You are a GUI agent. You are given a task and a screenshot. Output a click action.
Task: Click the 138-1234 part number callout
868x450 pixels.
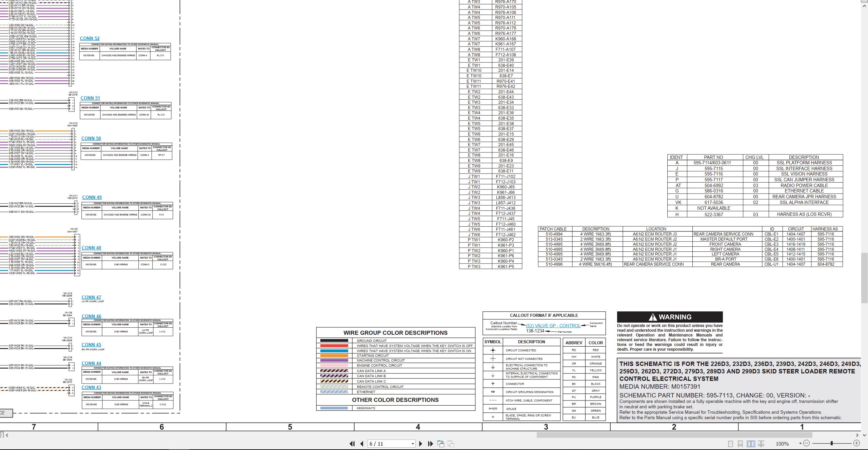tap(535, 331)
